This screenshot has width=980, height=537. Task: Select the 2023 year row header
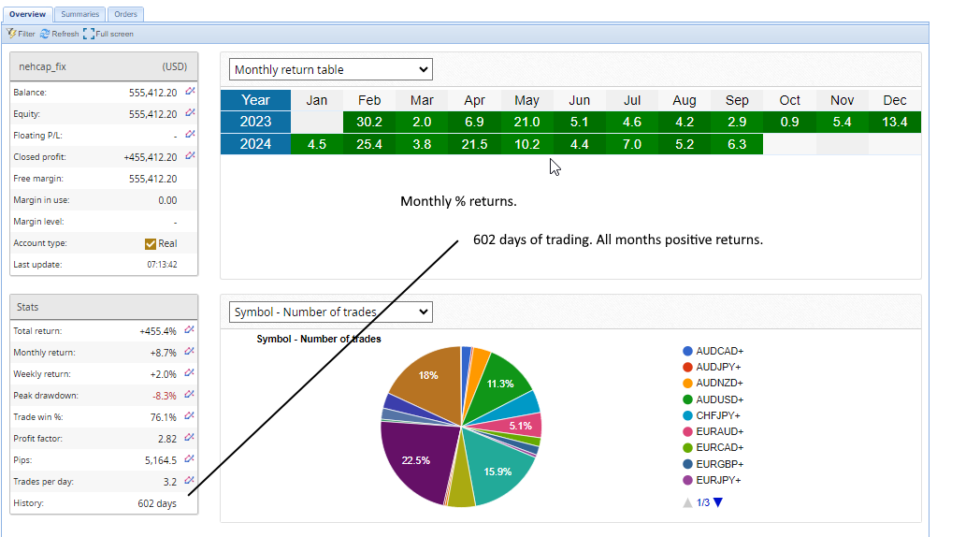coord(255,123)
